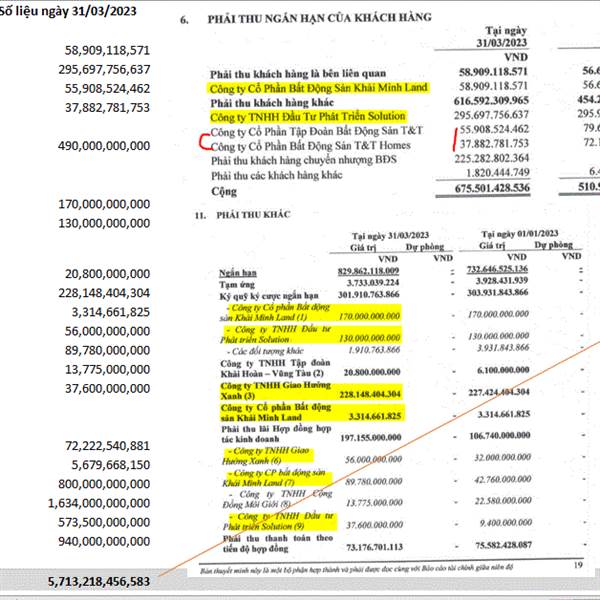Click '- Công ty TNHH Cộng Đồng Môi Giới (8)'
The width and height of the screenshot is (600, 600).
click(277, 499)
